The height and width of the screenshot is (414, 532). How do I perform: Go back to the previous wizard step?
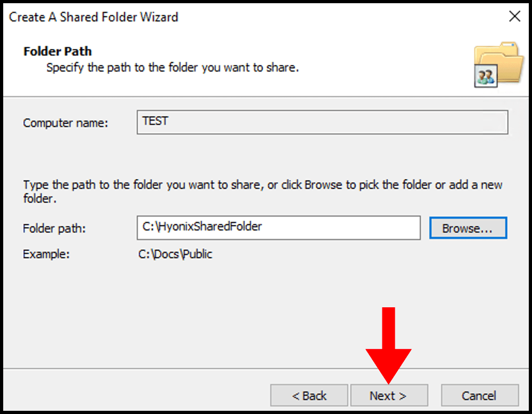pos(309,395)
